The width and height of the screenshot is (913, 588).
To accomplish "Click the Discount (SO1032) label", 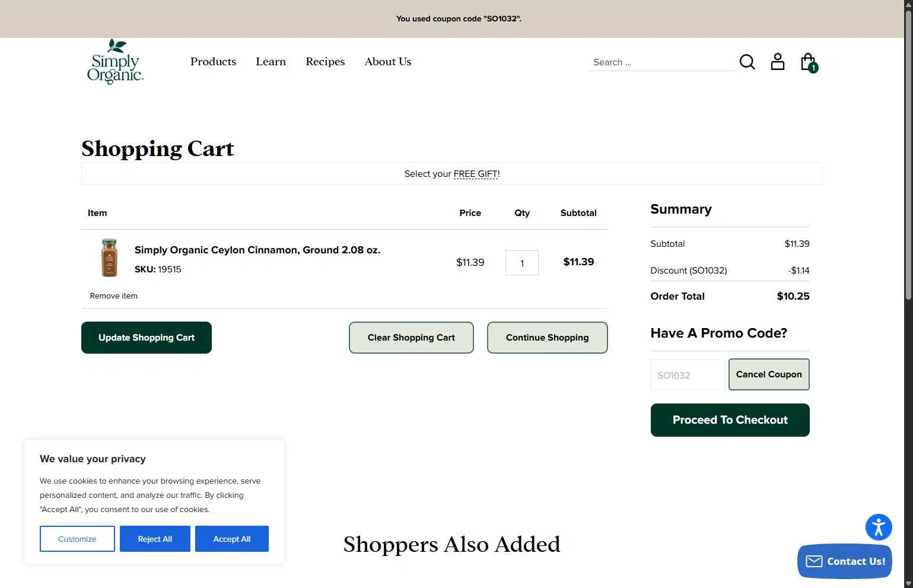I will tap(689, 271).
